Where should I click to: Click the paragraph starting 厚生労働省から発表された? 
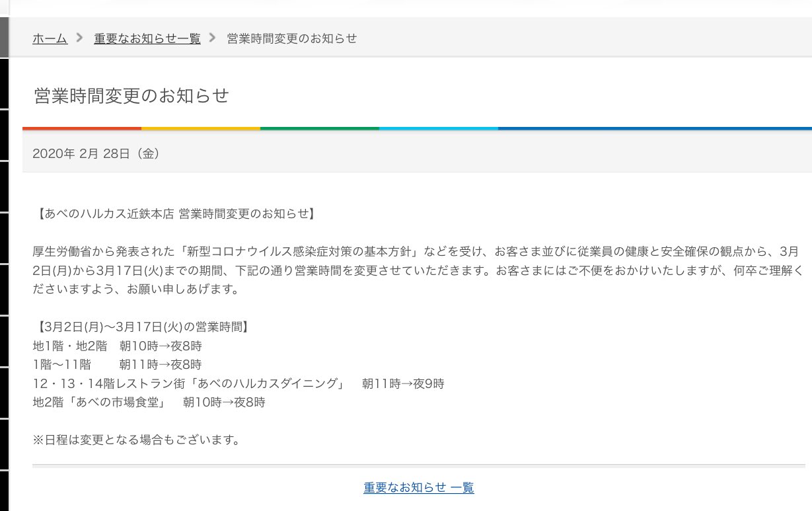[418, 270]
